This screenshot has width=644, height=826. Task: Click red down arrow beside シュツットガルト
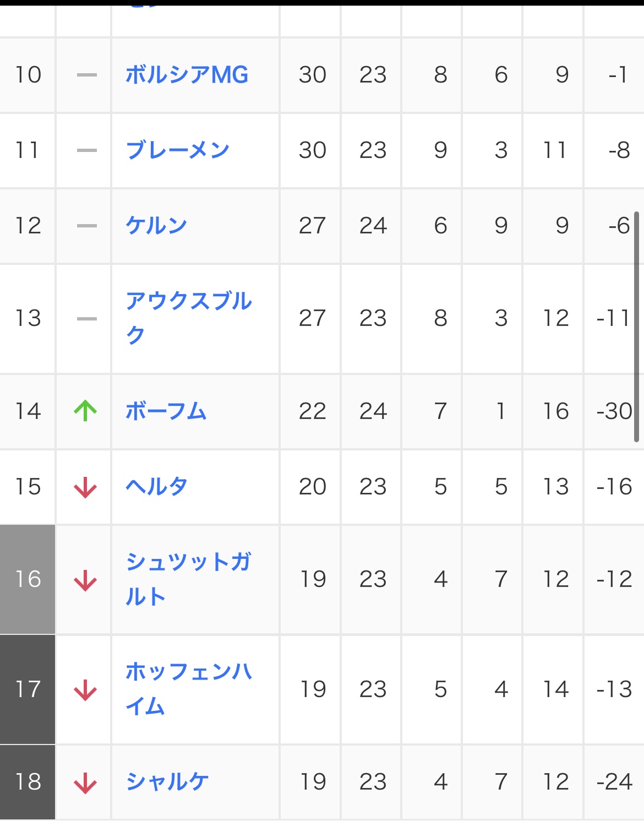[85, 580]
